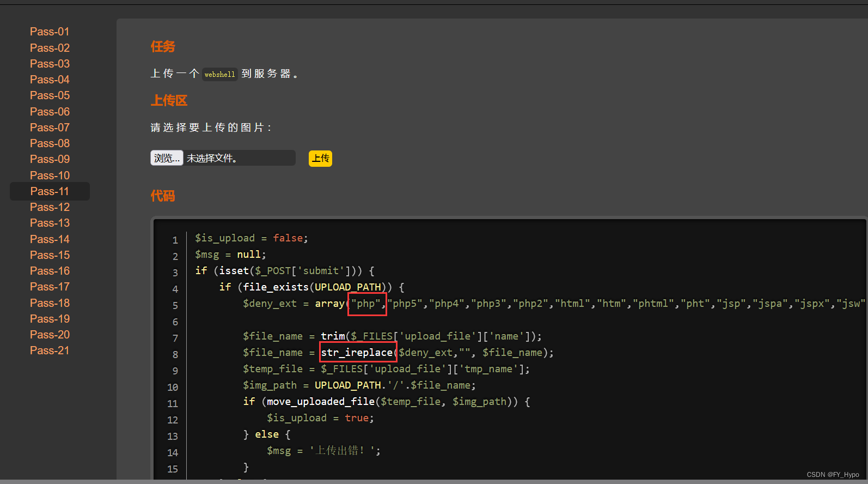This screenshot has height=484, width=868.
Task: Open Pass-13 in the sidebar
Action: pos(50,223)
